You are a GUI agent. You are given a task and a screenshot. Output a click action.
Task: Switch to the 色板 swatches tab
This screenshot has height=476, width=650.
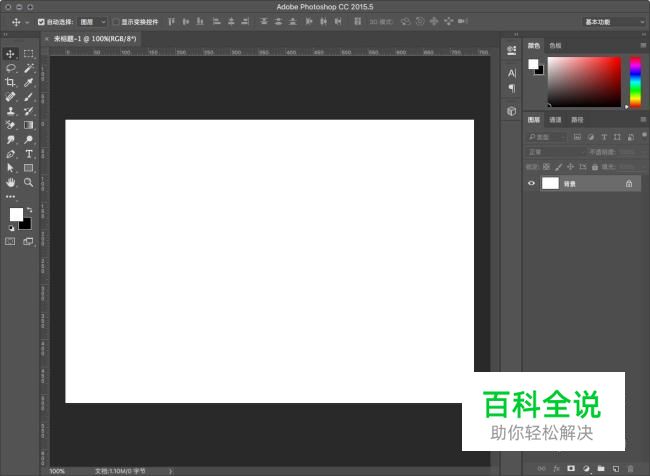pyautogui.click(x=556, y=45)
